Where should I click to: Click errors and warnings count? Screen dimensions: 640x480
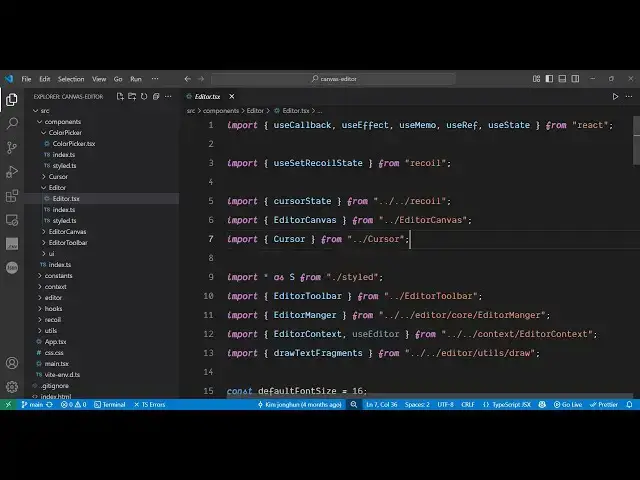click(x=73, y=404)
